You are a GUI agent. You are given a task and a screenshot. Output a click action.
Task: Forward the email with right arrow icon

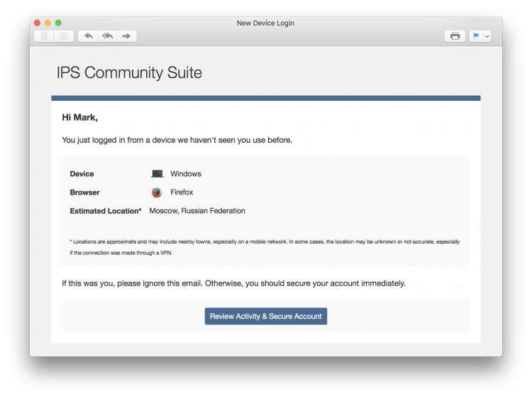pyautogui.click(x=126, y=36)
